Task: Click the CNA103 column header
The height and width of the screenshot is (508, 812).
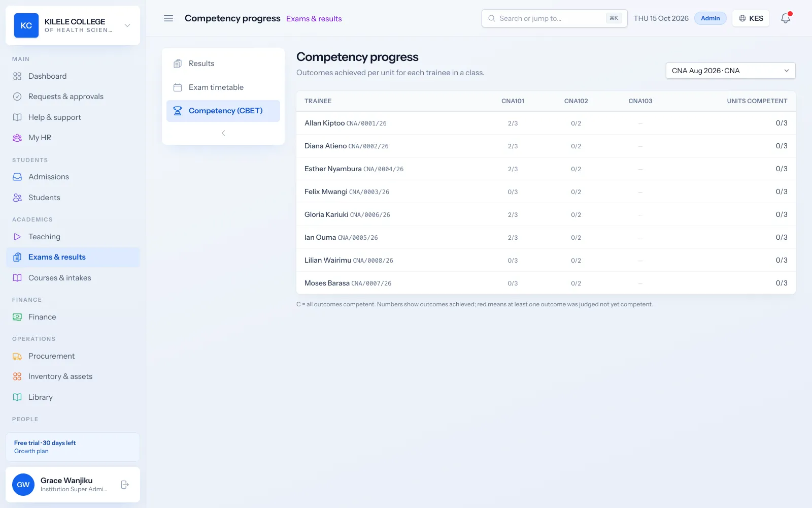Action: pyautogui.click(x=640, y=101)
